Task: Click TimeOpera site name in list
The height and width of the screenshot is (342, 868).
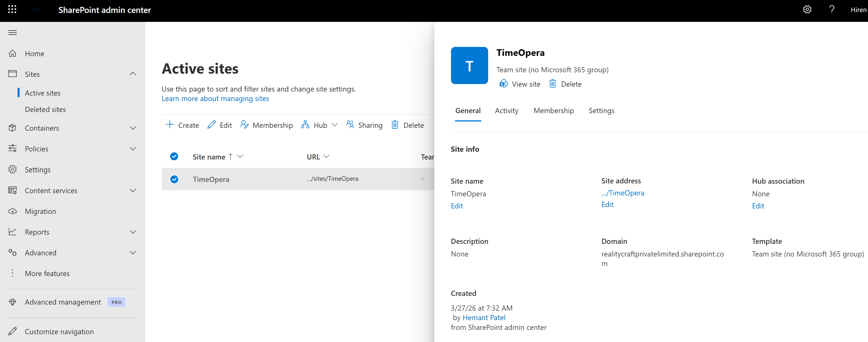Action: pyautogui.click(x=211, y=179)
